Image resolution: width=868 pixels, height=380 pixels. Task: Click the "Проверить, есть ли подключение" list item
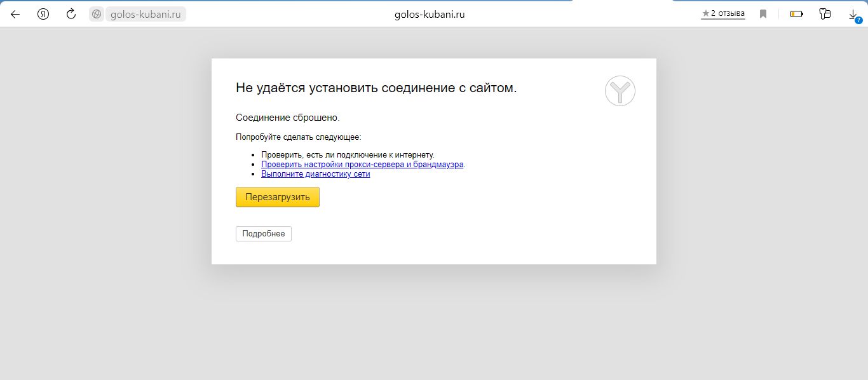(348, 155)
